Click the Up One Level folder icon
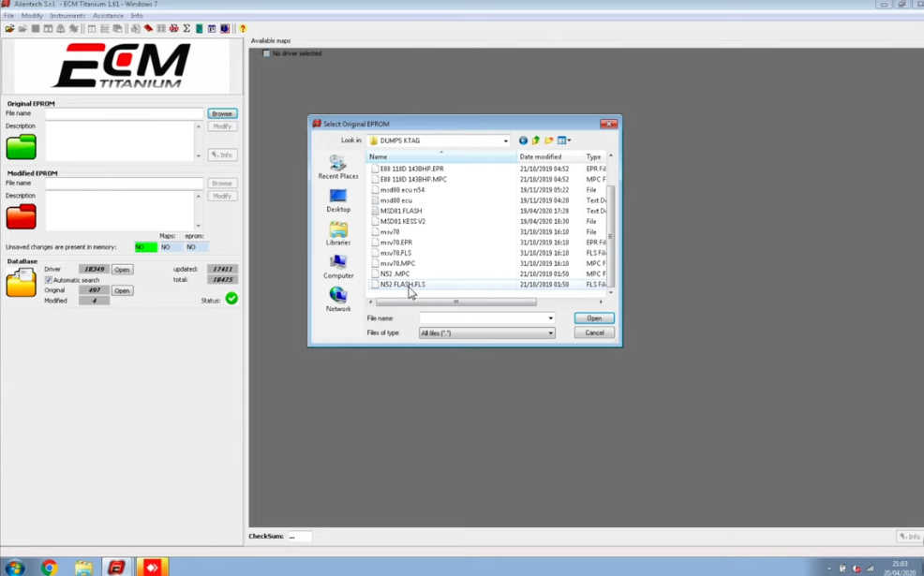Image resolution: width=924 pixels, height=576 pixels. point(536,140)
